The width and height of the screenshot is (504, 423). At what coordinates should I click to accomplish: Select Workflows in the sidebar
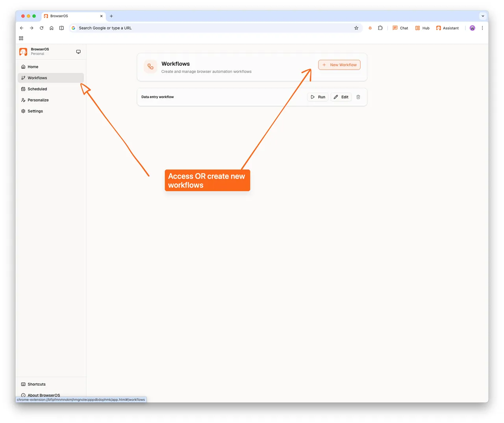(51, 78)
